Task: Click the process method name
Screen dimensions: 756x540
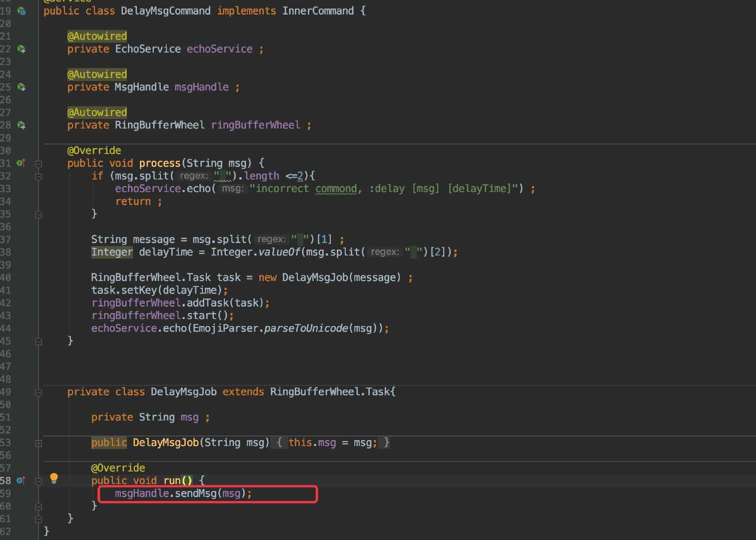Action: pyautogui.click(x=159, y=163)
